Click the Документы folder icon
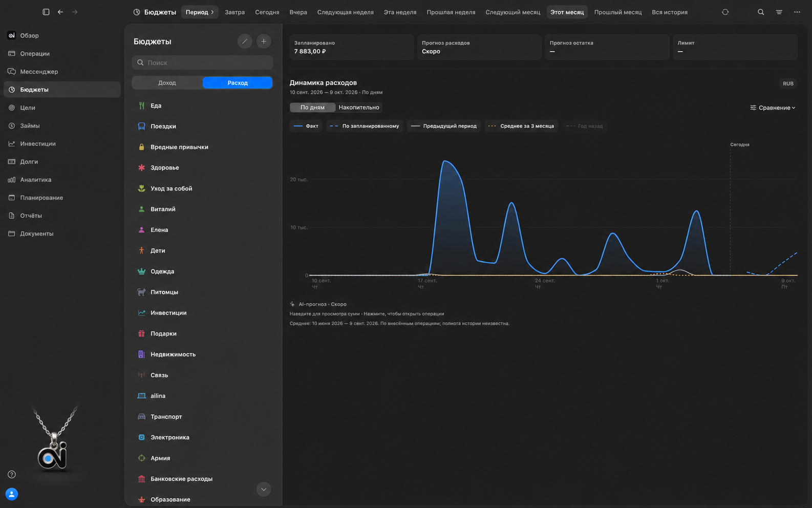 (12, 234)
